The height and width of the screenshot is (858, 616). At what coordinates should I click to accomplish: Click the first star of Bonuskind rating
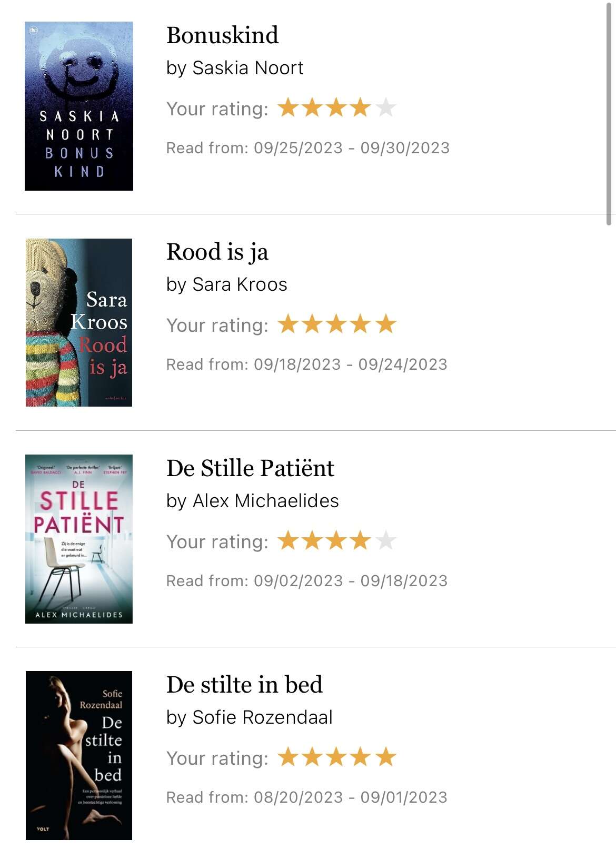[288, 107]
